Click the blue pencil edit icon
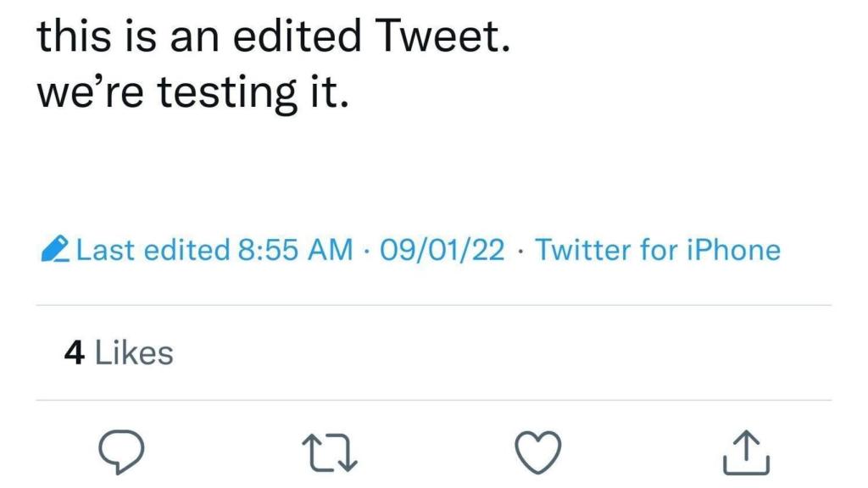Screen dimensions: 868x488 point(56,248)
